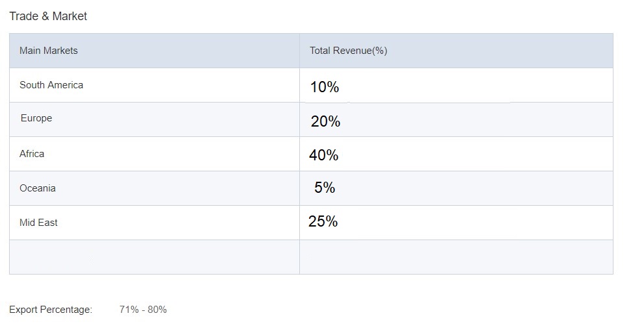Click the Total Revenue(%) column header

[x=349, y=51]
